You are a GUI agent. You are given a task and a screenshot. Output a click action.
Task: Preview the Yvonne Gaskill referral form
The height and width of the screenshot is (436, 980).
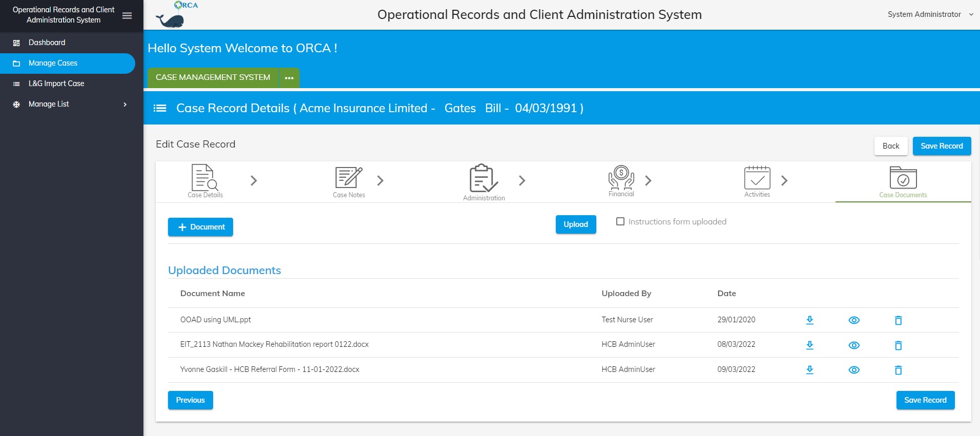(854, 370)
